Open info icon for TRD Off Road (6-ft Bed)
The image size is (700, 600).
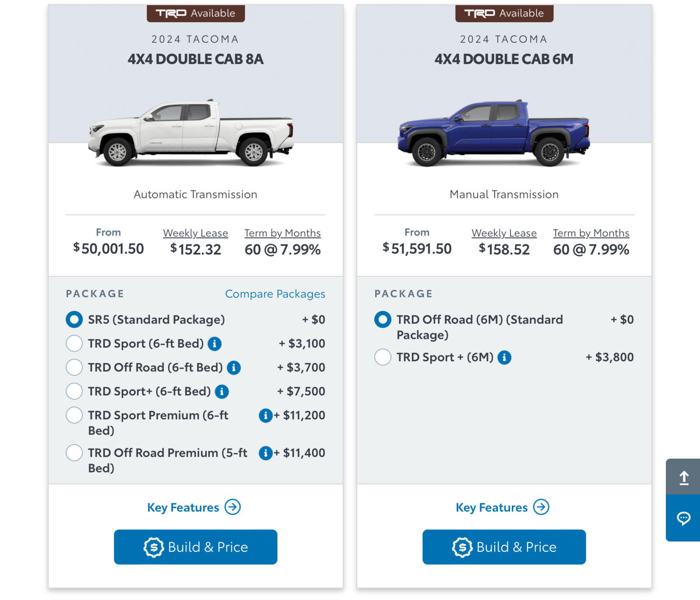234,367
